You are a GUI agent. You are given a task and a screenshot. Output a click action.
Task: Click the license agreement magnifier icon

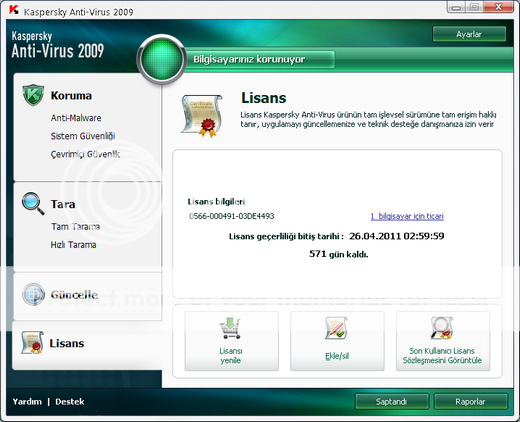pyautogui.click(x=441, y=328)
